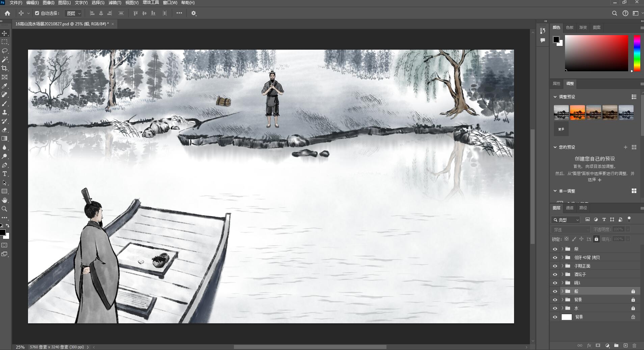Select the History Brush tool
Screen dimensions: 644x350
click(x=5, y=121)
